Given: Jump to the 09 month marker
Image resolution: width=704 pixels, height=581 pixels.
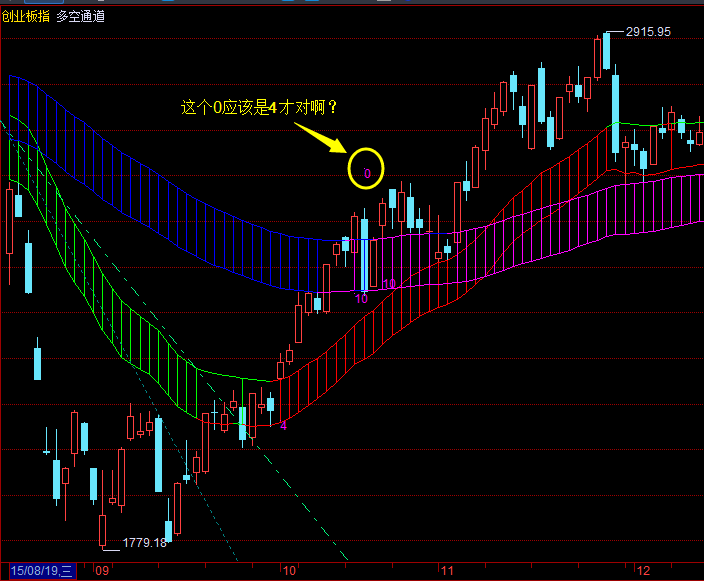Looking at the screenshot, I should click(101, 571).
